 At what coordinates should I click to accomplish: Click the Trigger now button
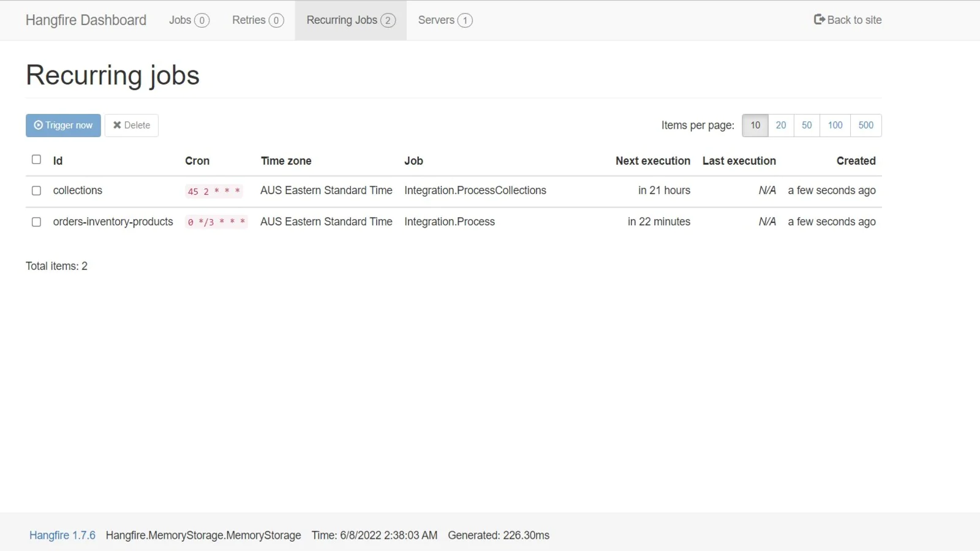(x=63, y=126)
